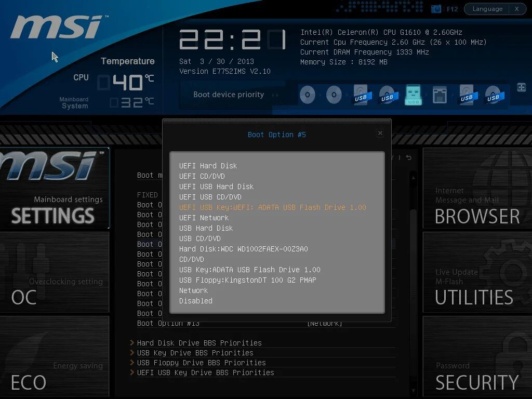
Task: Choose UEFI USB CD/DVD option
Action: pyautogui.click(x=210, y=197)
